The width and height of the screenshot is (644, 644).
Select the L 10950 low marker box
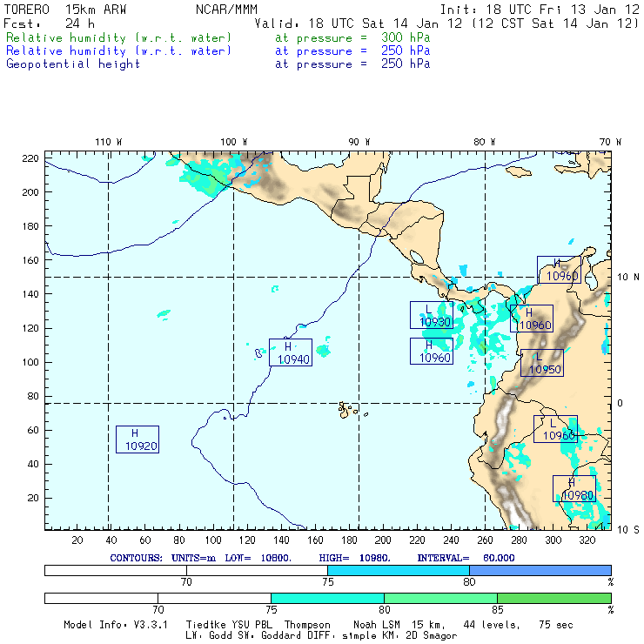[541, 363]
